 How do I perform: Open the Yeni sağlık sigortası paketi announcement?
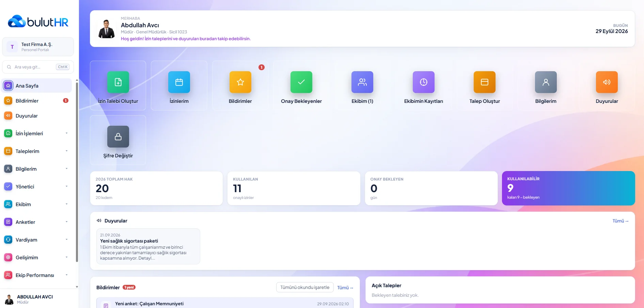[148, 246]
